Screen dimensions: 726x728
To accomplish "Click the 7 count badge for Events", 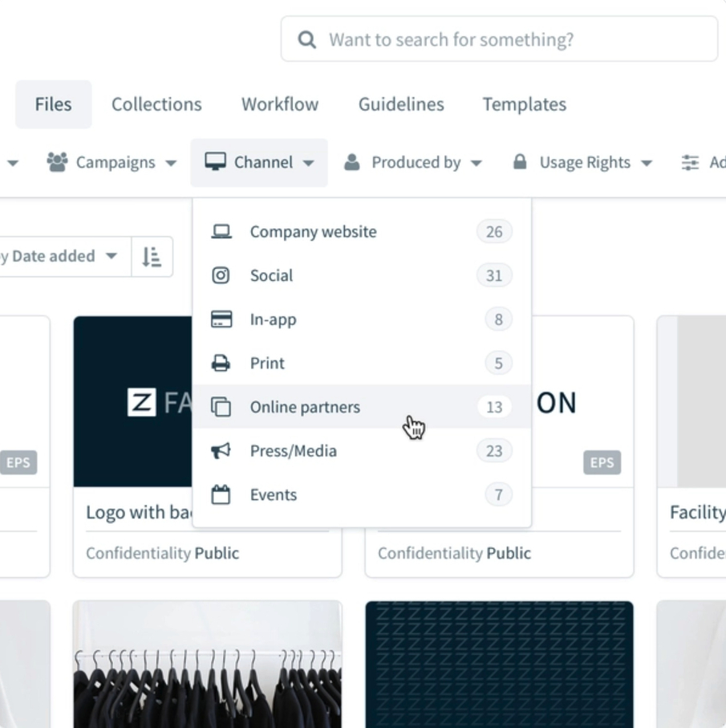I will coord(498,494).
